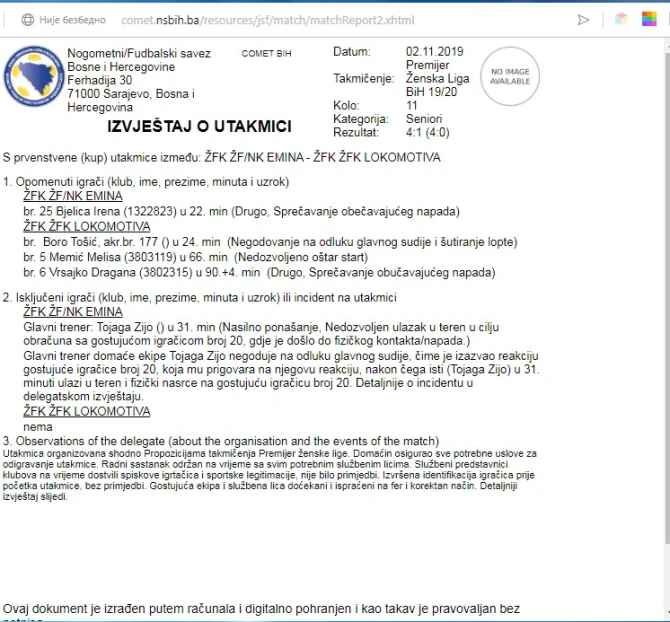670x622 pixels.
Task: Click the 'Datum:' label
Action: point(352,52)
